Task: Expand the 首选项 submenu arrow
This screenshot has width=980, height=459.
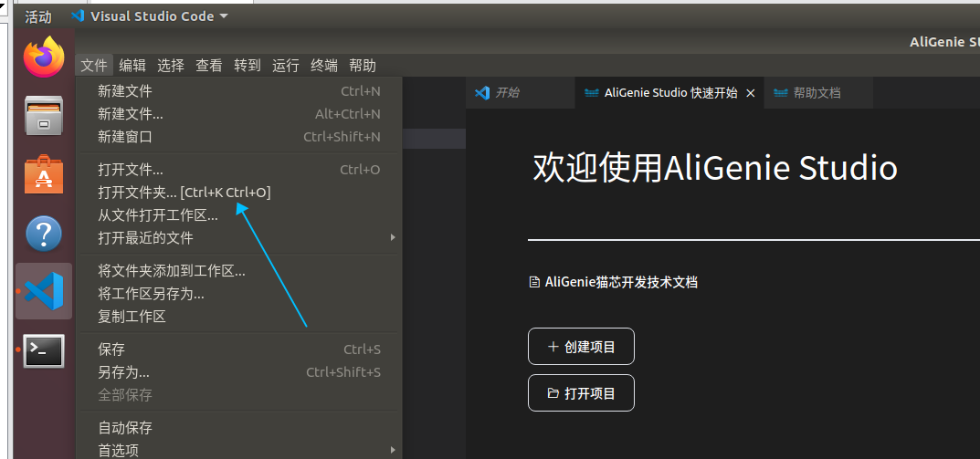Action: pyautogui.click(x=393, y=450)
